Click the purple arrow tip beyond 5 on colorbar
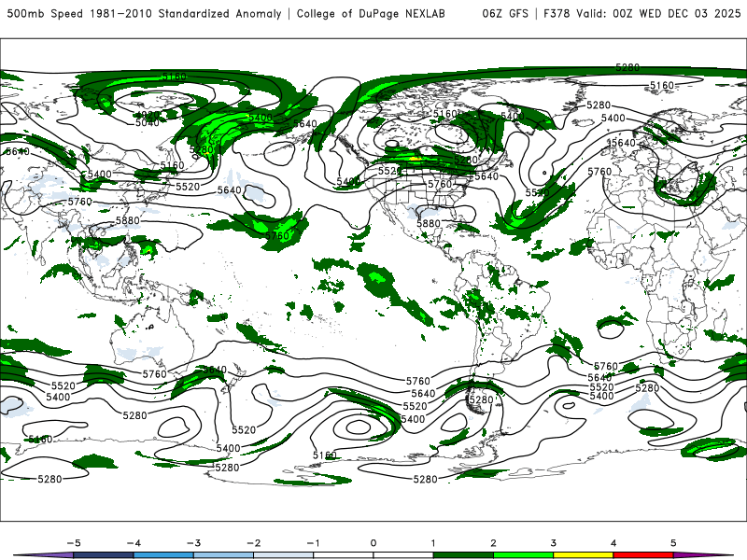 click(x=703, y=555)
